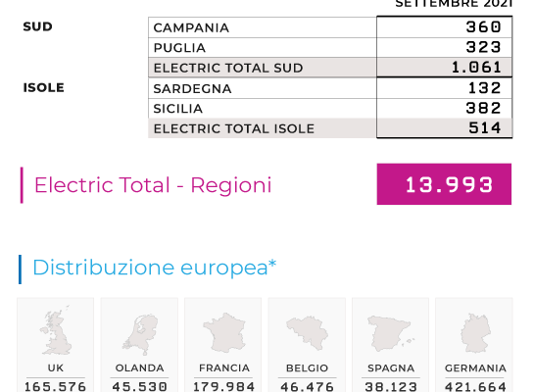This screenshot has width=534, height=392.
Task: Click the Electric Total Isole row
Action: (330, 128)
